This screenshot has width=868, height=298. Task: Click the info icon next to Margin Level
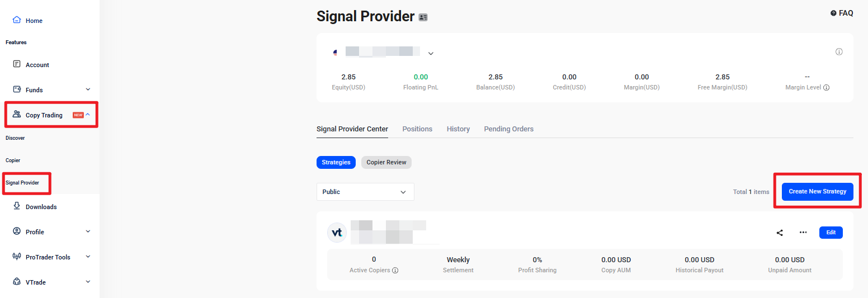827,88
